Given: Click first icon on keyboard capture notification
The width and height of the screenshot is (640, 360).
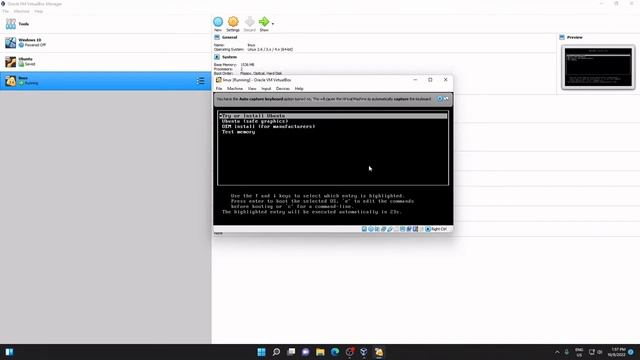Looking at the screenshot, I should click(440, 99).
